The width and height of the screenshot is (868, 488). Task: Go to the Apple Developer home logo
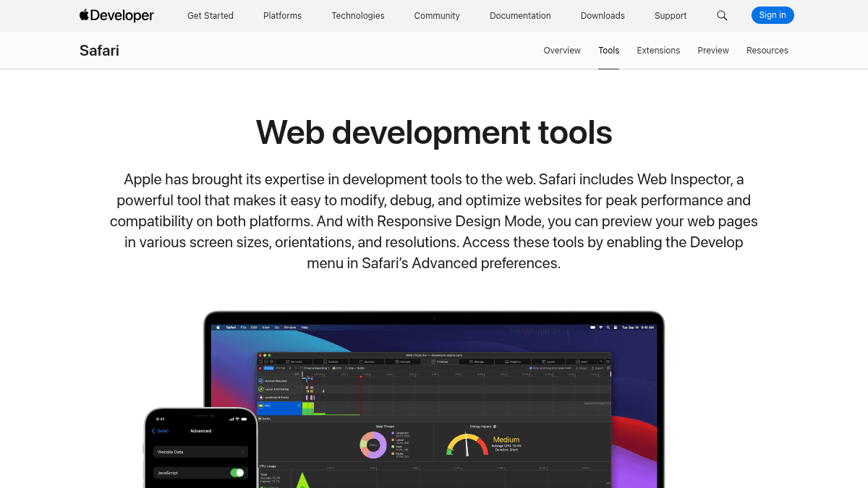point(116,15)
